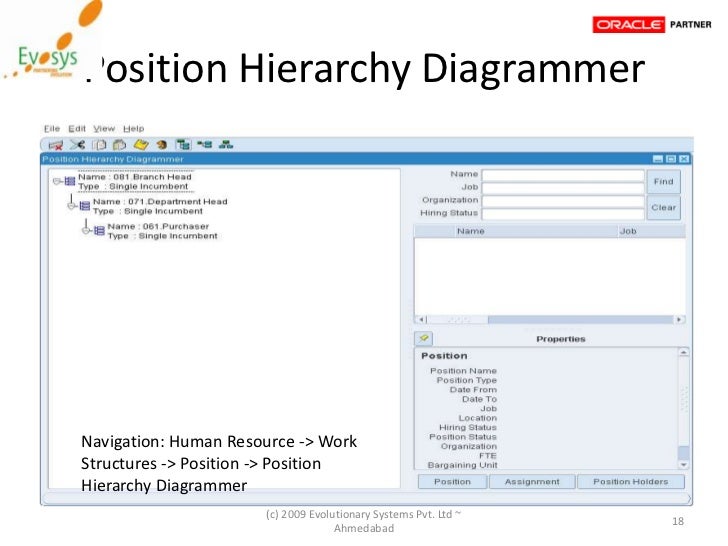The height and width of the screenshot is (546, 728).
Task: Click the horizontal scrollbar under results list
Action: [x=550, y=319]
